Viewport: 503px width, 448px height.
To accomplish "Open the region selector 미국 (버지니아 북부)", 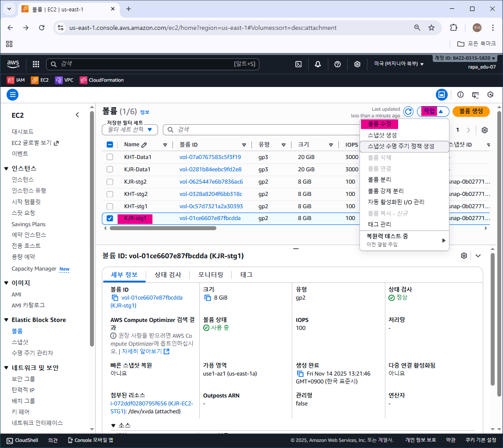I will [399, 64].
